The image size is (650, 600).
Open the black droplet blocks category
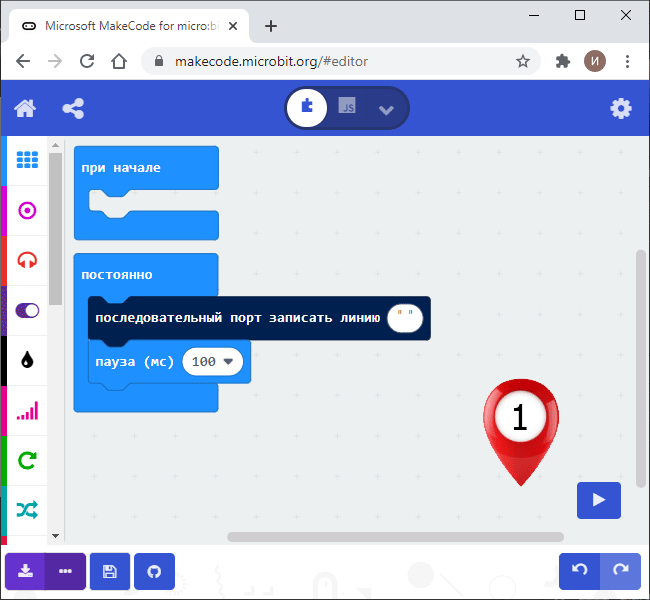(27, 360)
